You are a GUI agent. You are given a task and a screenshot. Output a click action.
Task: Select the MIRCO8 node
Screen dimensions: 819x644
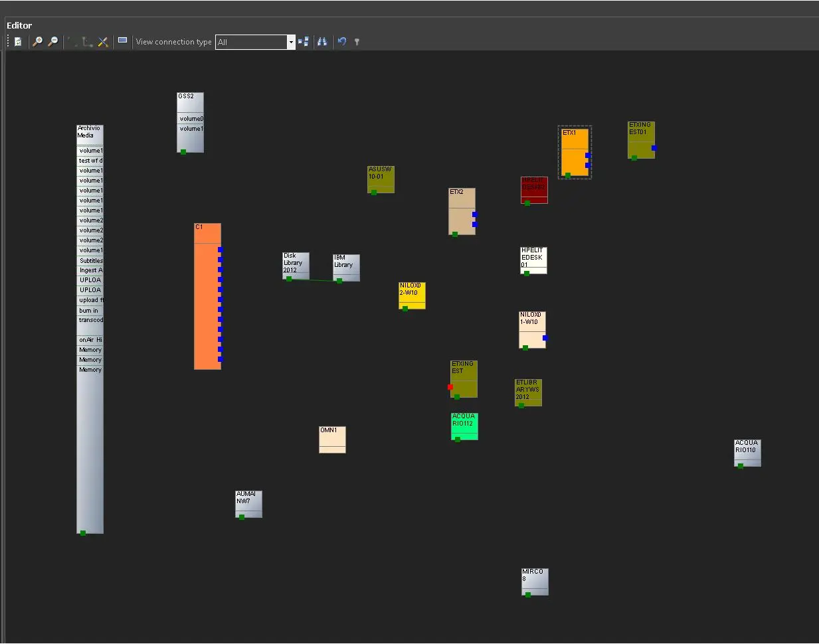(x=534, y=580)
